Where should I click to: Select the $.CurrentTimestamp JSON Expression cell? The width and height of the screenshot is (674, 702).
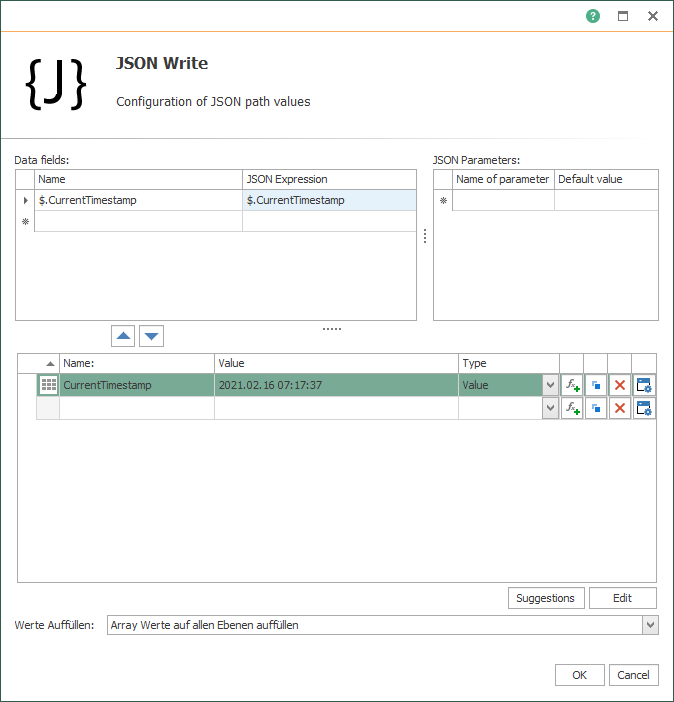coord(329,200)
